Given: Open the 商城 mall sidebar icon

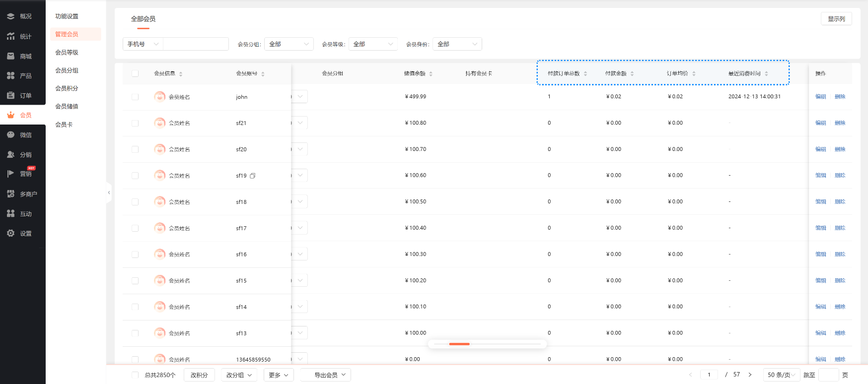Looking at the screenshot, I should tap(10, 56).
